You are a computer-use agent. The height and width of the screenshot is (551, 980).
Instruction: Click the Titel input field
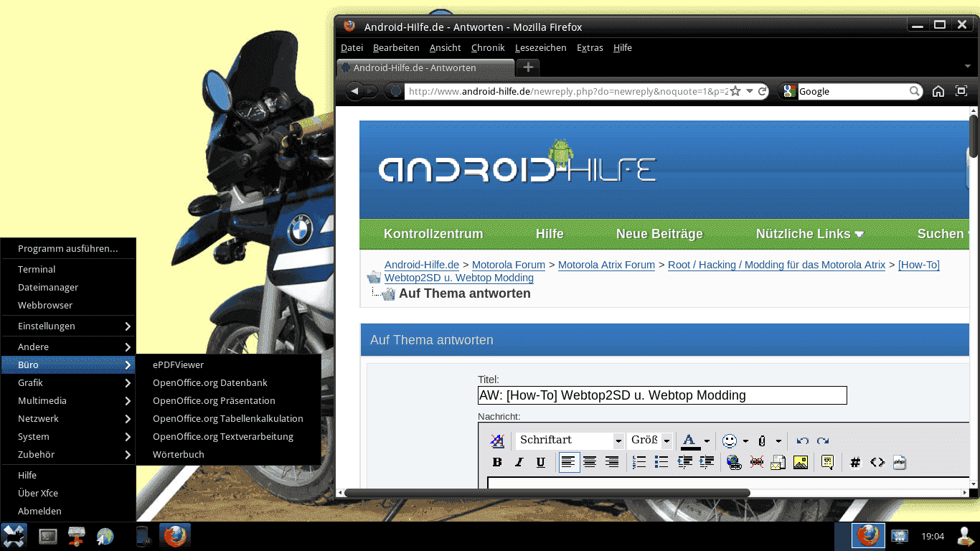(x=662, y=395)
